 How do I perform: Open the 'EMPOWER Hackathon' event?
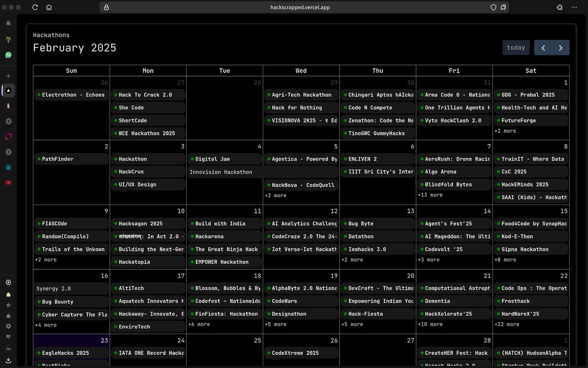(x=224, y=262)
